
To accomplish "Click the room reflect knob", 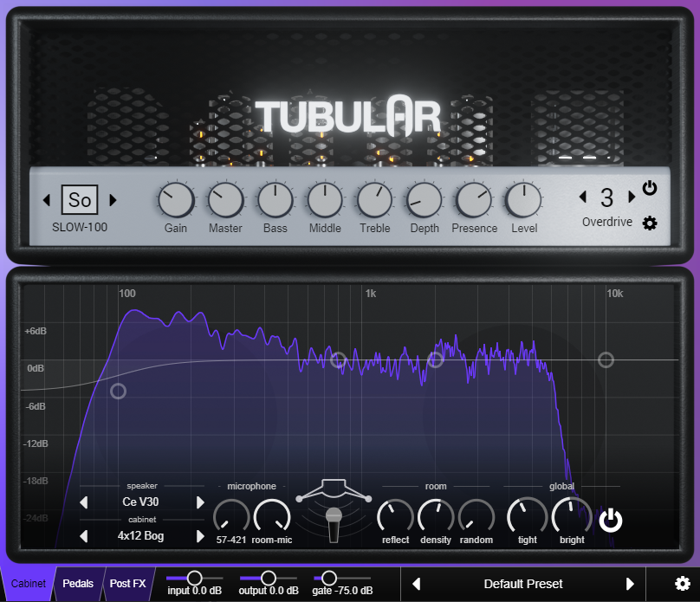I will click(396, 517).
